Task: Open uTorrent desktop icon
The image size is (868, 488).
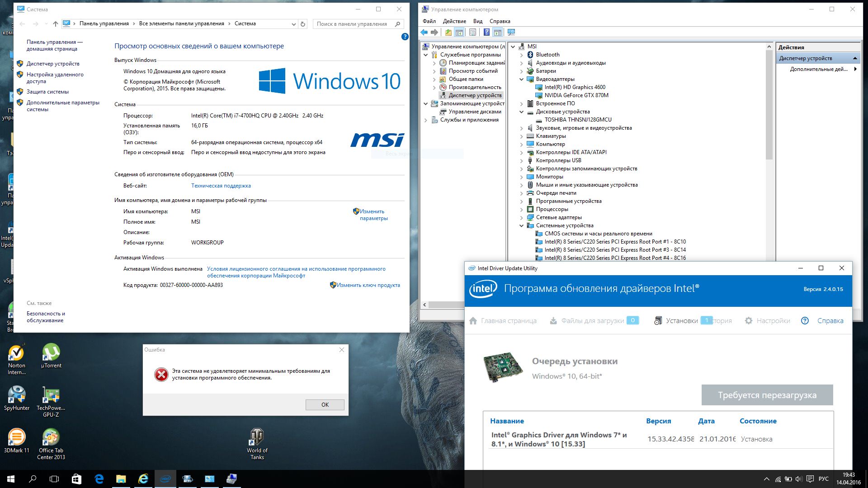Action: coord(51,356)
